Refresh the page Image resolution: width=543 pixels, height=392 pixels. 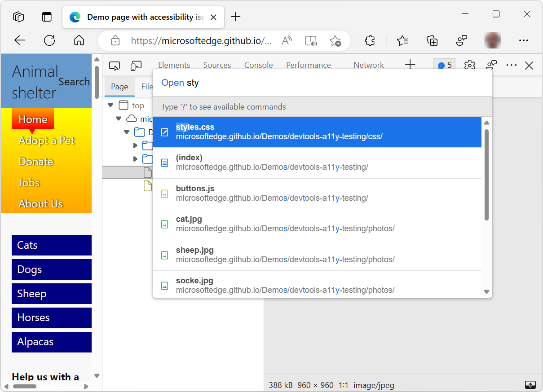49,40
